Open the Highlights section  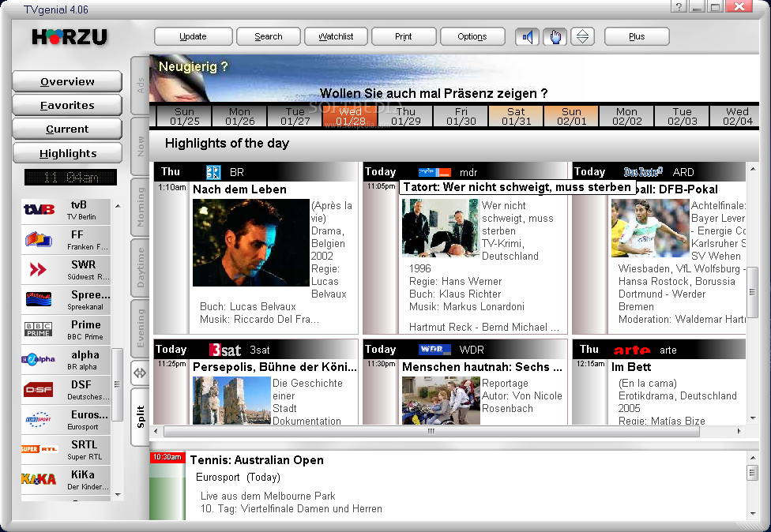point(67,153)
